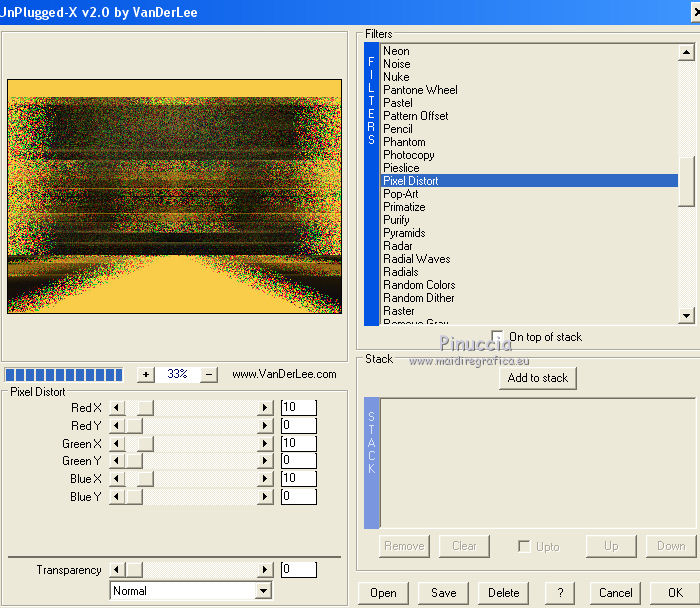Click the Green X slider right arrow

click(265, 443)
